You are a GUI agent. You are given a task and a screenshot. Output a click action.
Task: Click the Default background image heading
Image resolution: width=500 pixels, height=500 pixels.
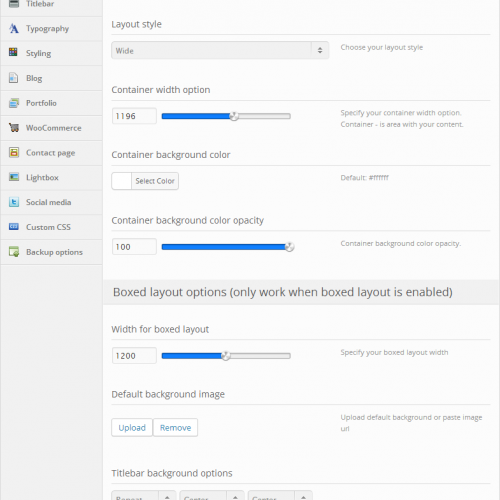(168, 394)
